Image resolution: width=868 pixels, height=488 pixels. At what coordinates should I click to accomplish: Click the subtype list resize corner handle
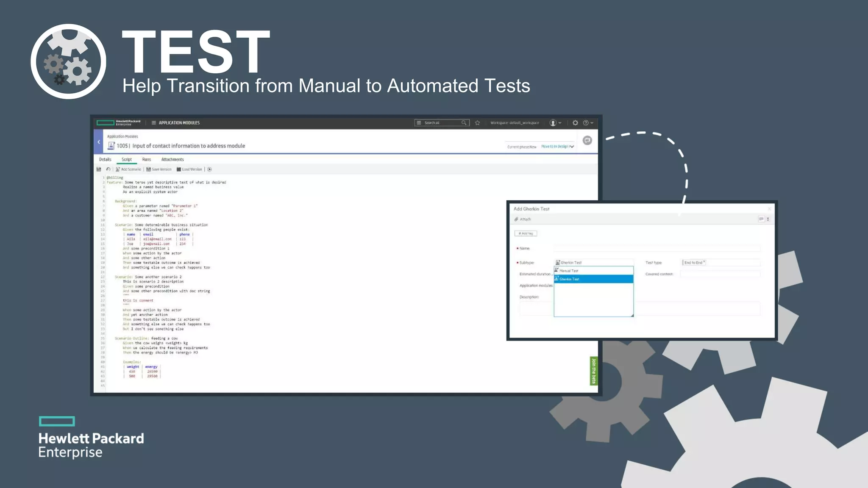632,315
